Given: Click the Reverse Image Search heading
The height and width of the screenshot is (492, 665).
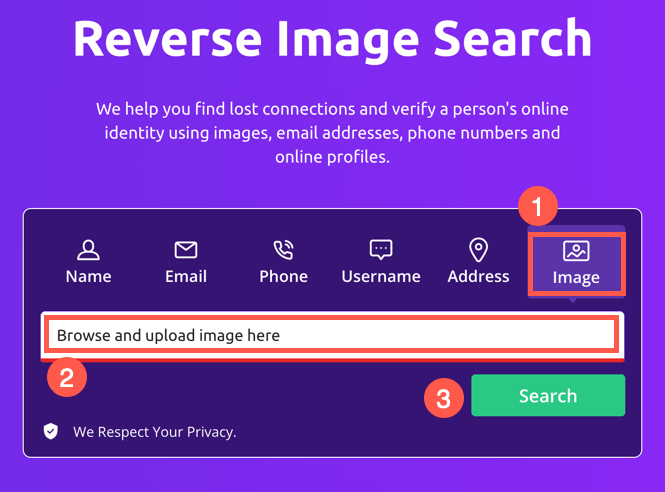Looking at the screenshot, I should point(332,40).
